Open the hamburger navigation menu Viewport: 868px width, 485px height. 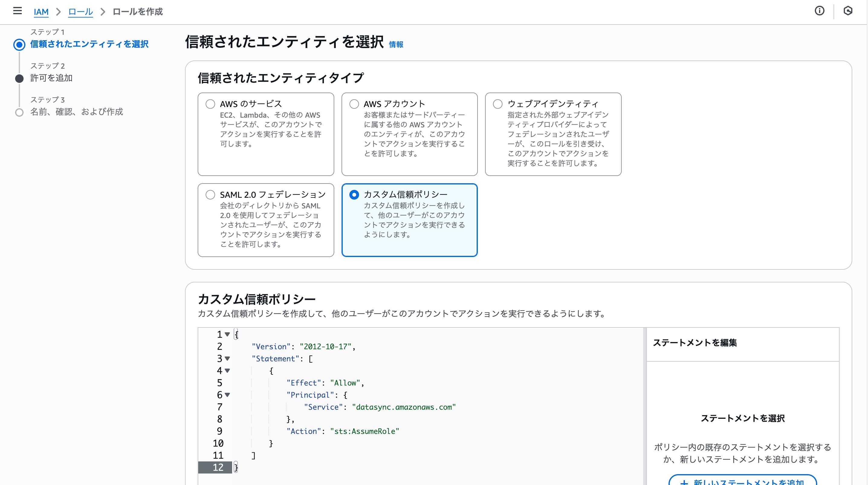tap(18, 11)
